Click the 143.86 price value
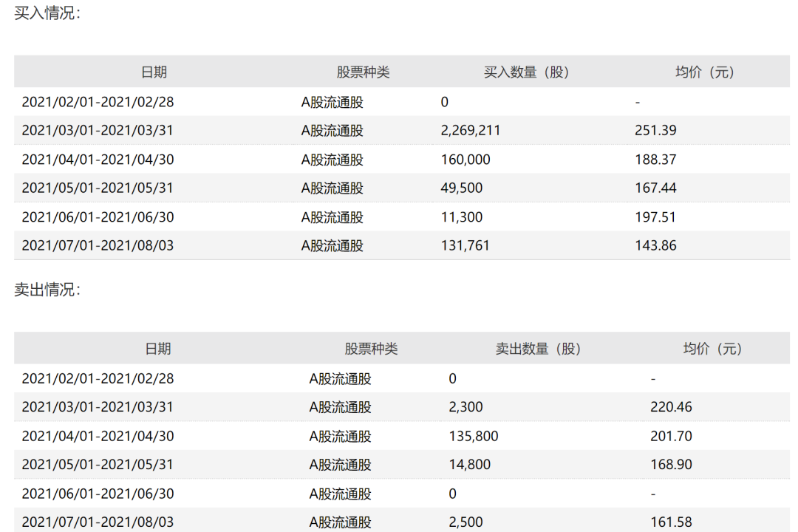The image size is (798, 532). (x=655, y=245)
